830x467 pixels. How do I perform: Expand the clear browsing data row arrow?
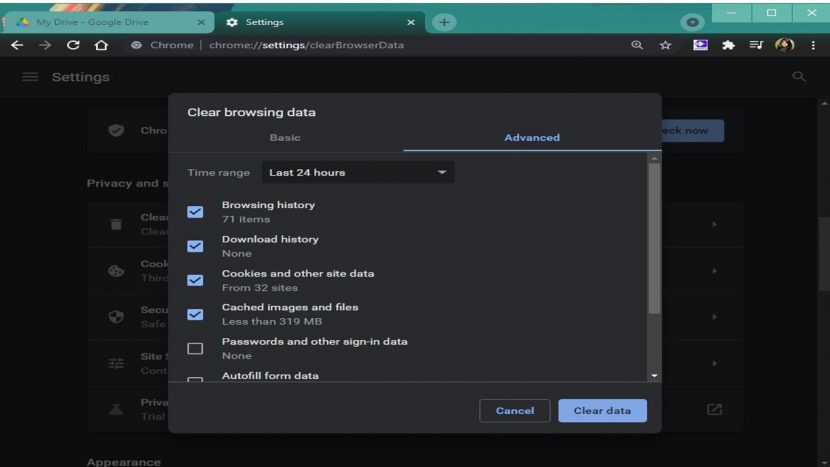[714, 224]
